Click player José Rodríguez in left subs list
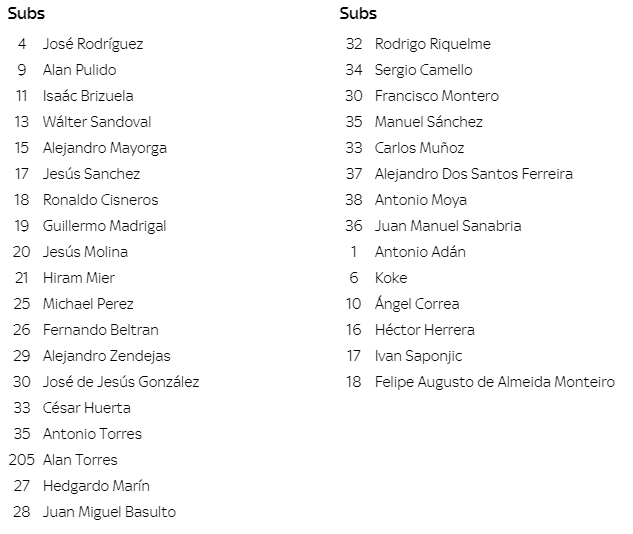This screenshot has width=633, height=534. tap(92, 44)
